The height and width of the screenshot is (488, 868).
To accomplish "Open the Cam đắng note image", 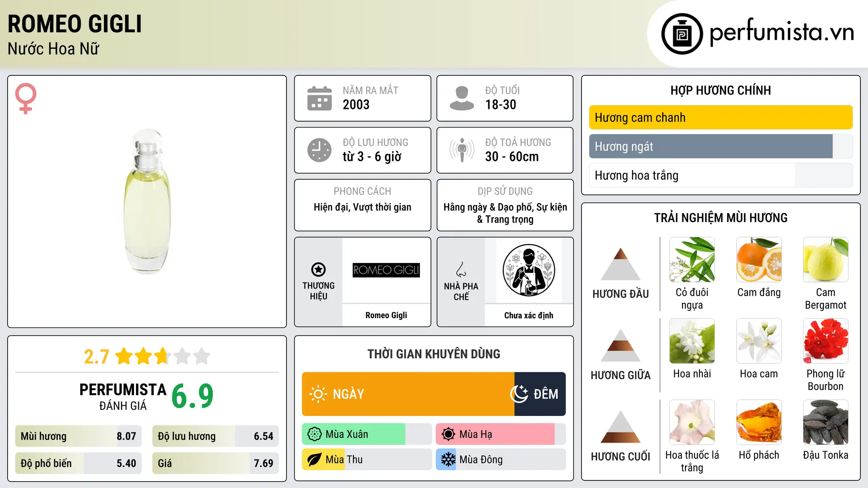I will (759, 260).
